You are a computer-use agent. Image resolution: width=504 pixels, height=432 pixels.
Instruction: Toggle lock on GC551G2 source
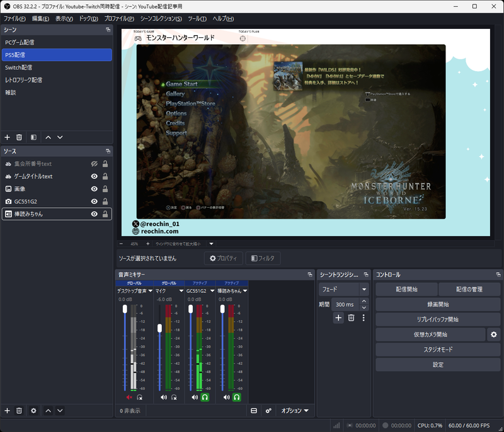105,202
